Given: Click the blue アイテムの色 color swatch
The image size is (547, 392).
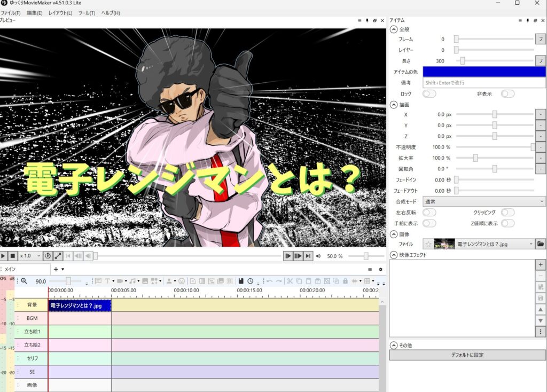Looking at the screenshot, I should click(x=483, y=72).
